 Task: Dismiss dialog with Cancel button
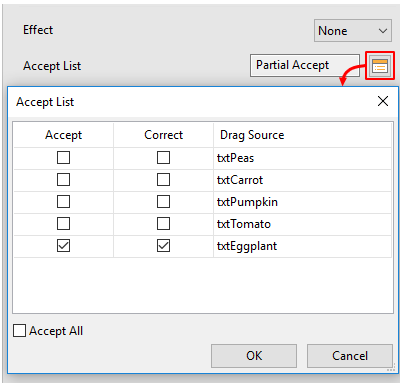[350, 356]
